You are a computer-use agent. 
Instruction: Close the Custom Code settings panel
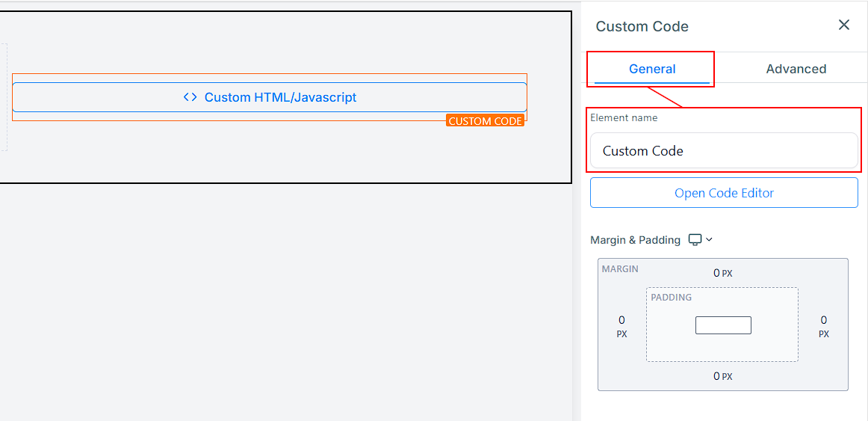coord(844,25)
